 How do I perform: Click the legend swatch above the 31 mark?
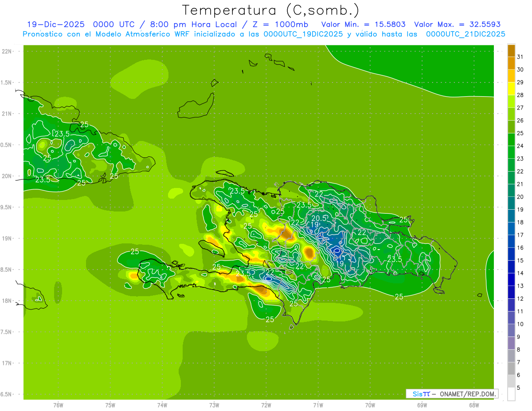point(511,51)
